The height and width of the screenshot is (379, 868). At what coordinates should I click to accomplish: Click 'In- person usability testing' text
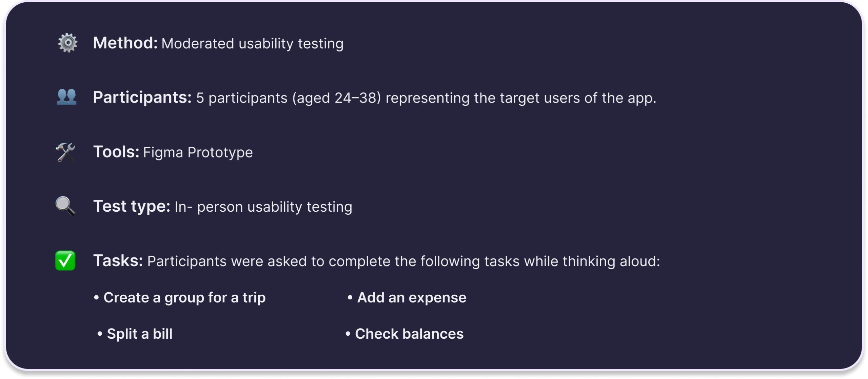click(263, 207)
